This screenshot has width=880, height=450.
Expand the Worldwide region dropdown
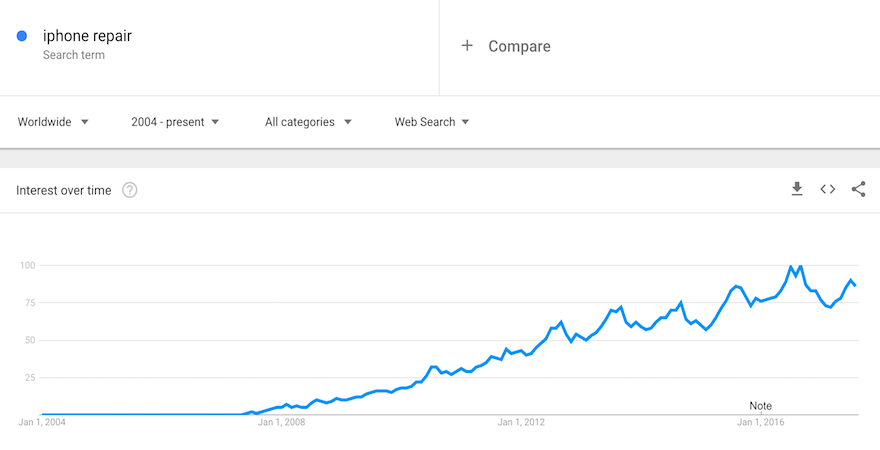[x=53, y=122]
